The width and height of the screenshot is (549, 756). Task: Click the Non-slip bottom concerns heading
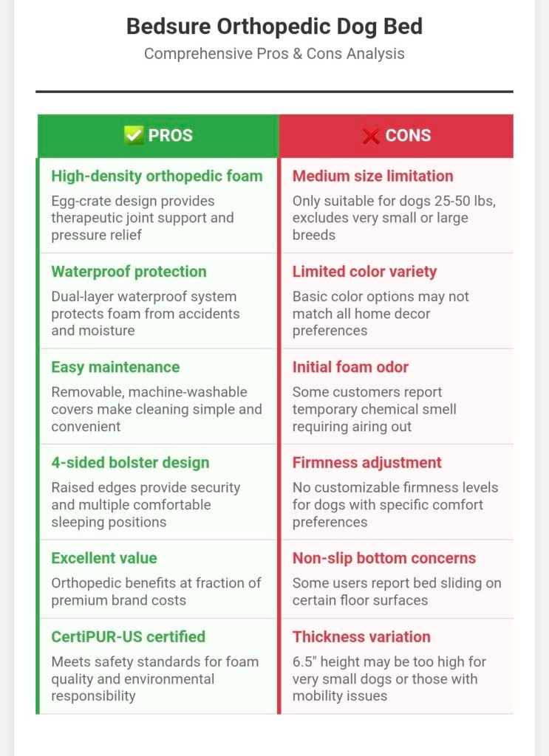pos(384,558)
